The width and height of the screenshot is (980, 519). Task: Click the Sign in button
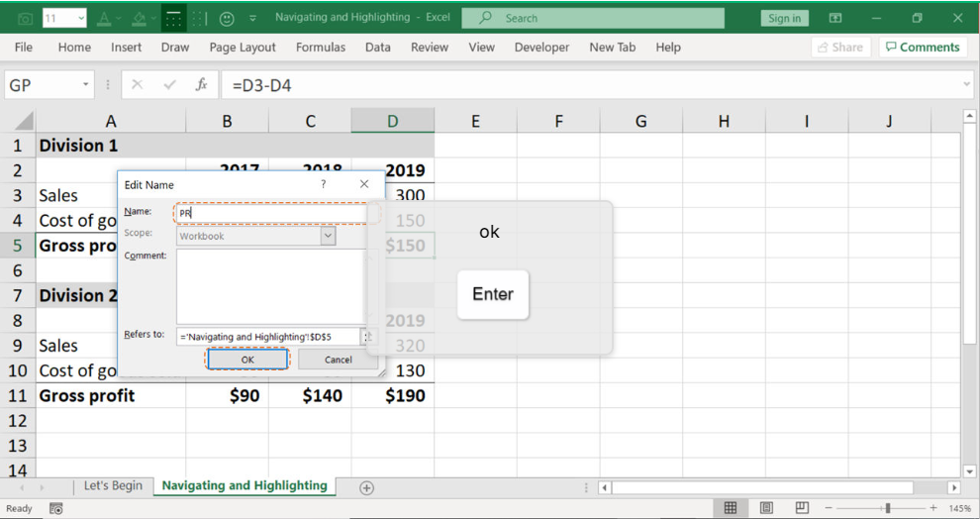784,18
